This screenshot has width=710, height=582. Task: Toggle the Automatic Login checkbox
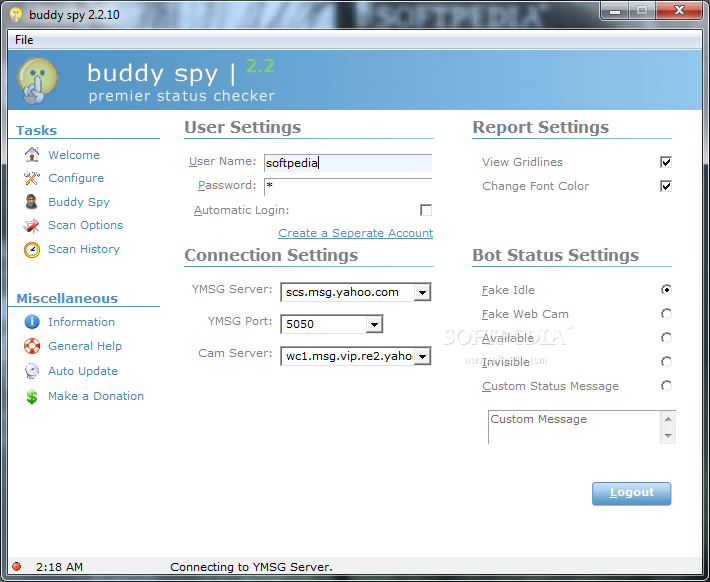426,210
